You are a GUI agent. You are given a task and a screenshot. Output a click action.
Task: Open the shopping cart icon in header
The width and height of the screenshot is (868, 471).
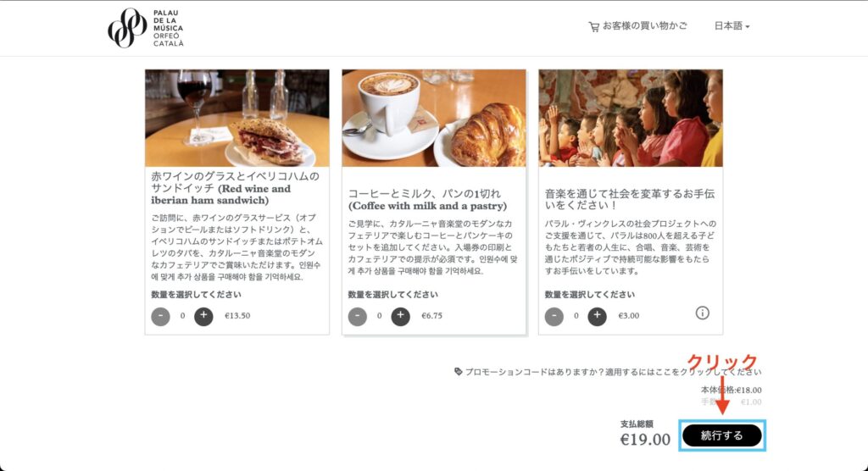(593, 26)
